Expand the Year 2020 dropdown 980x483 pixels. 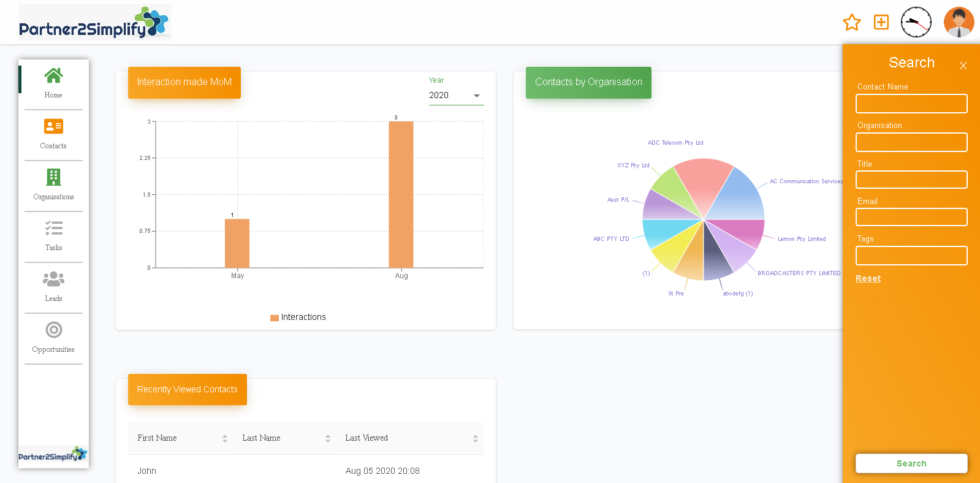tap(456, 96)
